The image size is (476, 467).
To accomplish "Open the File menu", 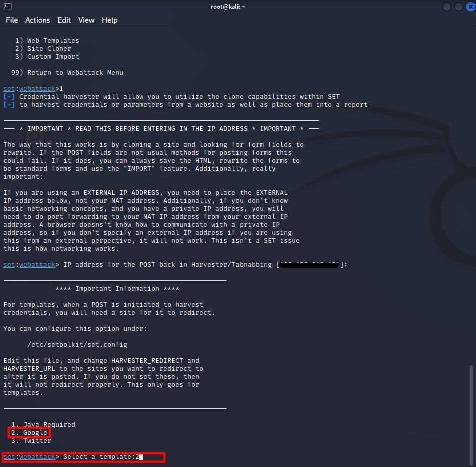I will coord(12,20).
